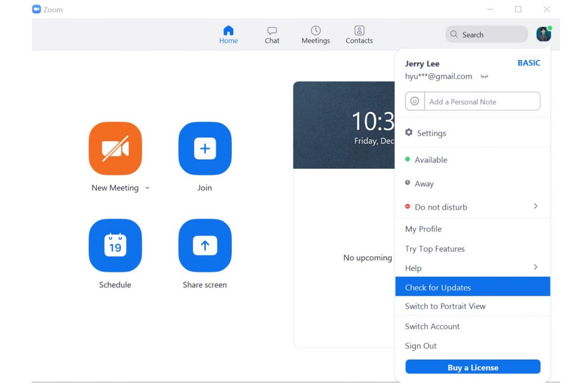Viewport: 588px width, 387px height.
Task: Open the Contacts tab
Action: point(359,35)
